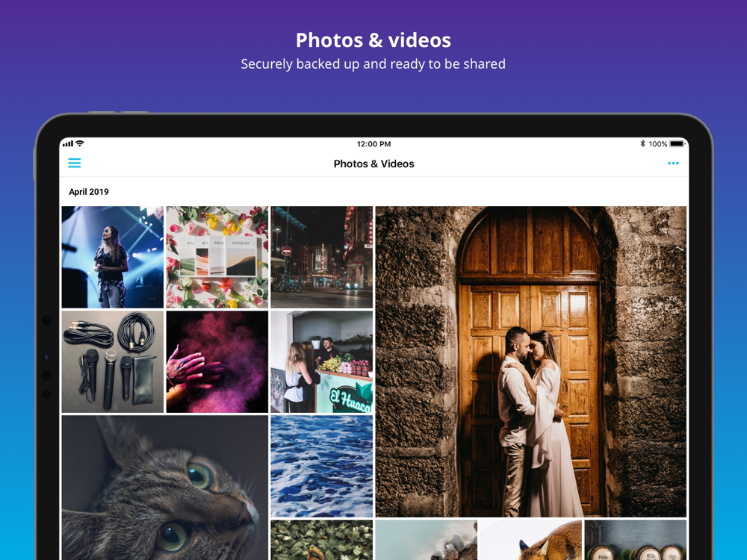Open the three-dot more options menu
747x560 pixels.
point(673,164)
